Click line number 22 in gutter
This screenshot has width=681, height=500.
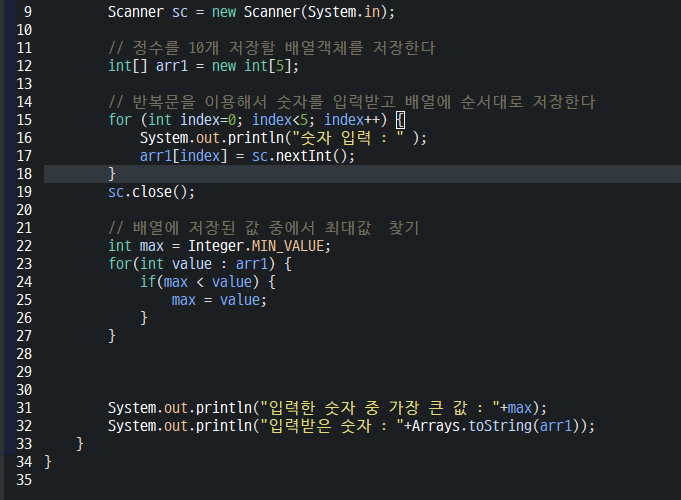(24, 246)
